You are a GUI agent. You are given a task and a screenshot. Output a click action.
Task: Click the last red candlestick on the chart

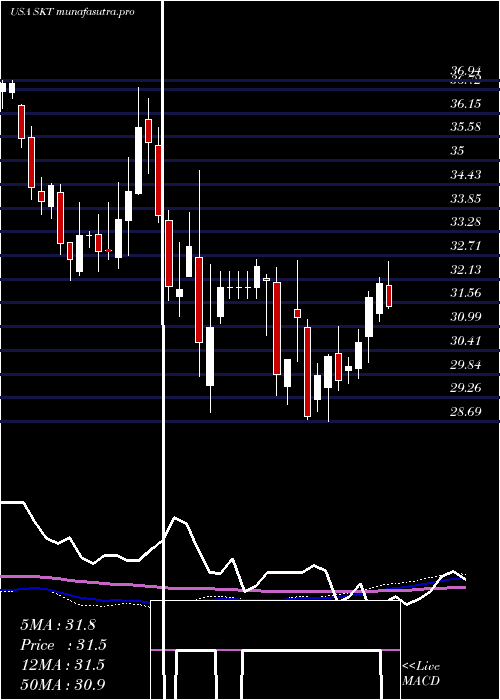[389, 296]
